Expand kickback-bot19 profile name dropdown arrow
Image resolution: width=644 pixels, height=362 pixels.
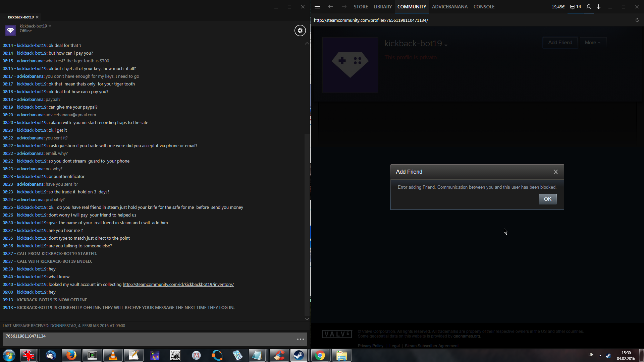(446, 45)
